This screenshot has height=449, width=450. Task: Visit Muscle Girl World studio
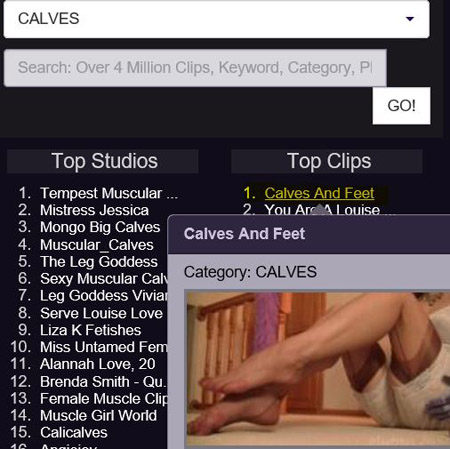click(x=98, y=416)
